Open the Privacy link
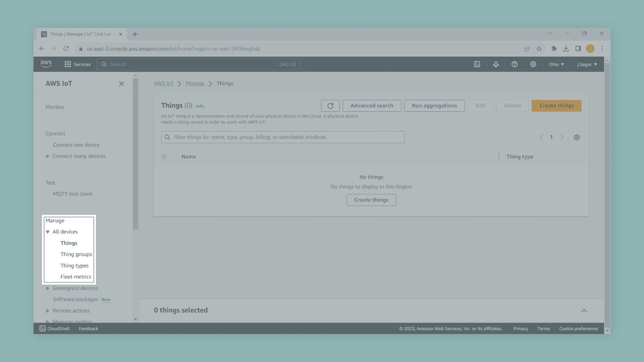 (521, 328)
